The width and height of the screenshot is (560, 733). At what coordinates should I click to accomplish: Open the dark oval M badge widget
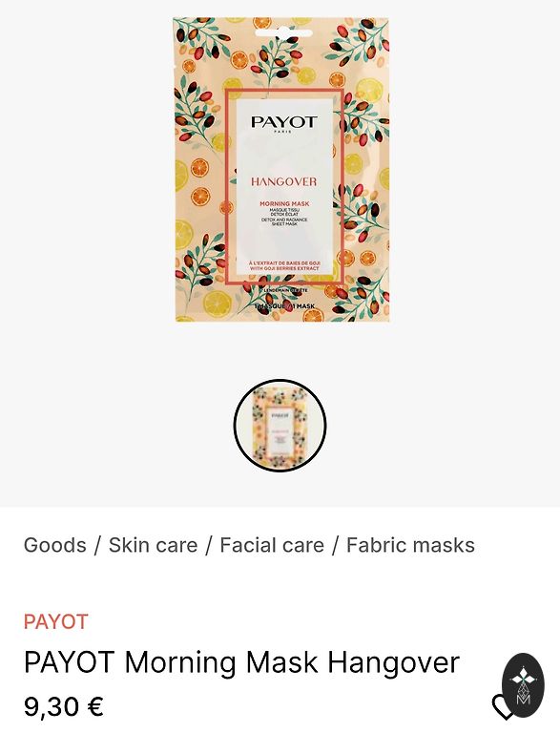pos(523,685)
